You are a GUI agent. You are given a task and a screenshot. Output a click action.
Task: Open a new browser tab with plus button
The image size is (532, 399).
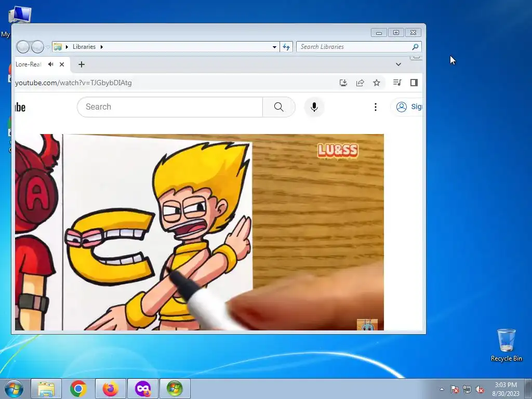tap(82, 64)
